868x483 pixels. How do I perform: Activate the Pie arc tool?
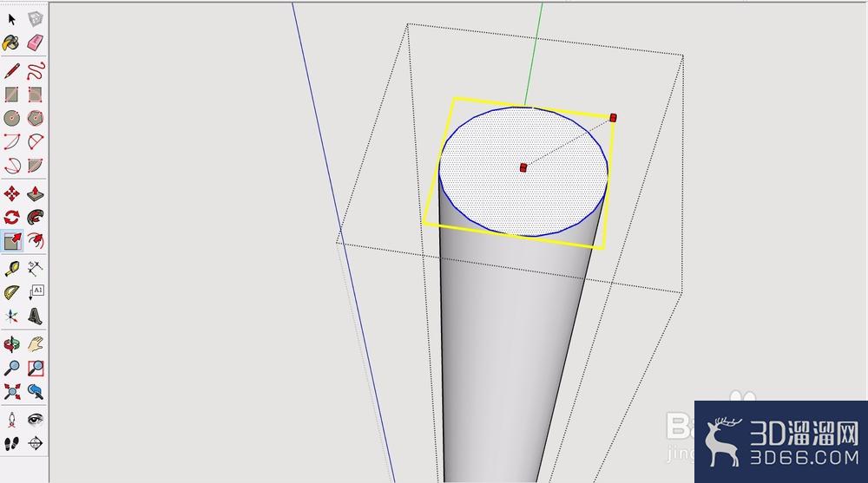click(x=35, y=166)
